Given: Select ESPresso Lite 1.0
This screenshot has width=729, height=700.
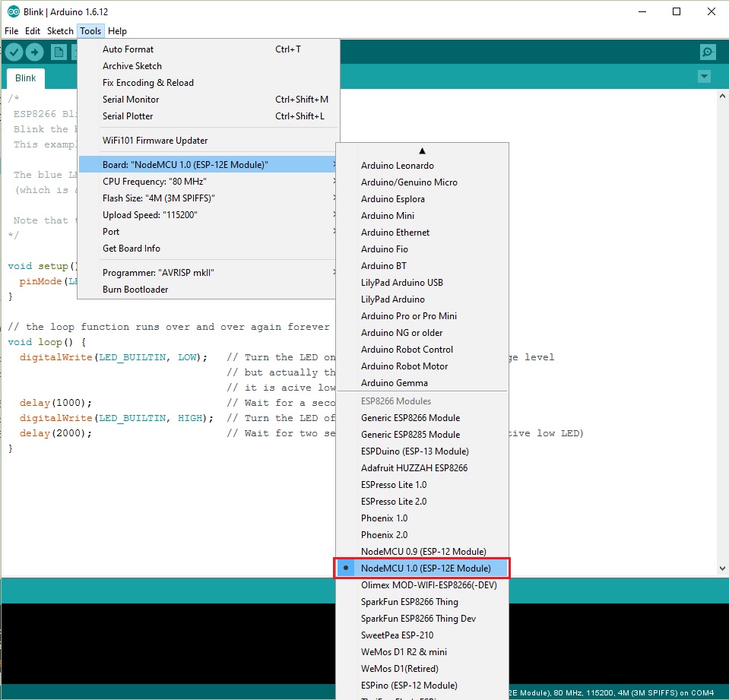Looking at the screenshot, I should [x=422, y=485].
